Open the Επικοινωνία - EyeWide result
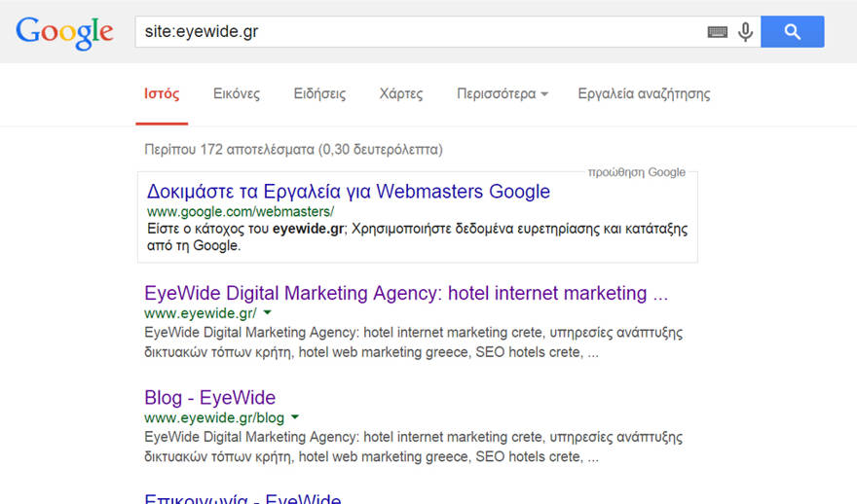 pos(242,498)
